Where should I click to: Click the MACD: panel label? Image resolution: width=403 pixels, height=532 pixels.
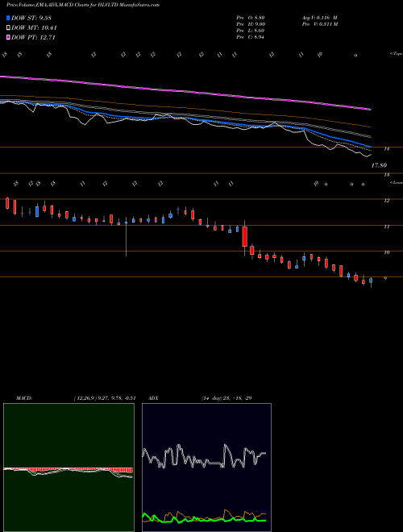(x=23, y=398)
